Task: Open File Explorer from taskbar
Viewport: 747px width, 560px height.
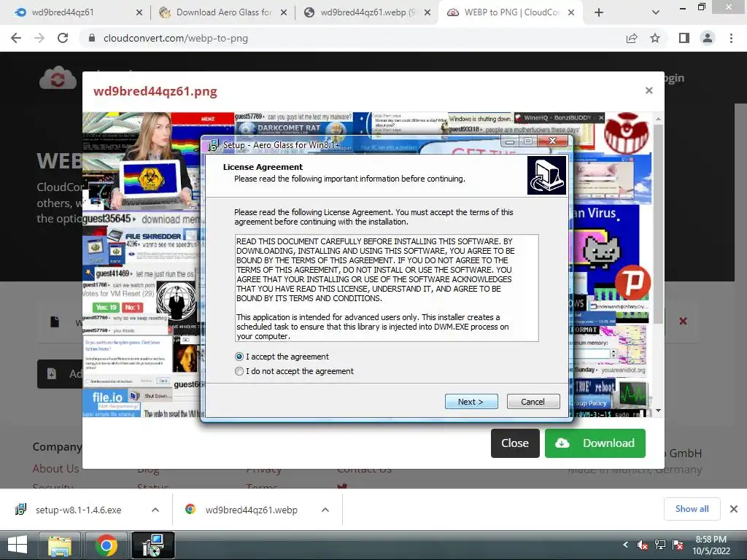Action: click(x=60, y=545)
